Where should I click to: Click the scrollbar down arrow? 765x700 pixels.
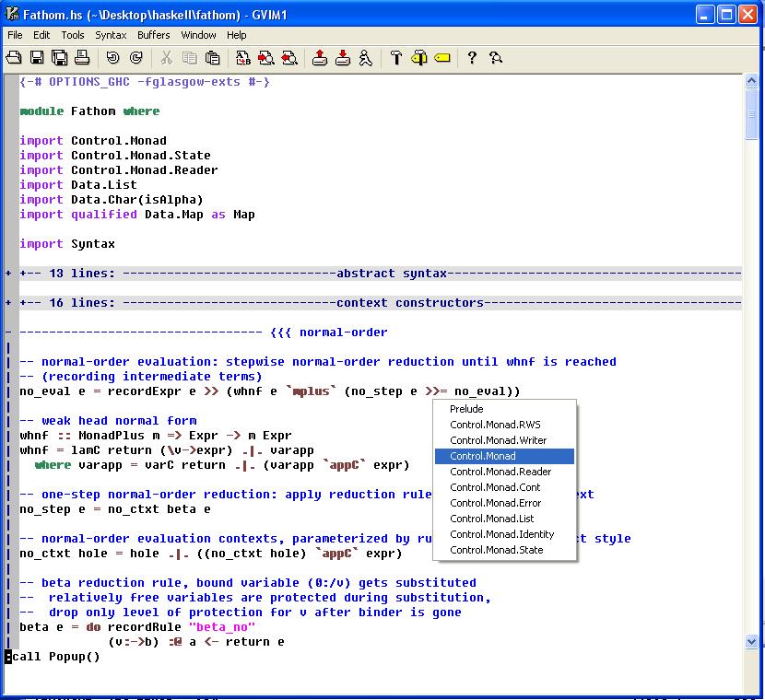(x=750, y=639)
